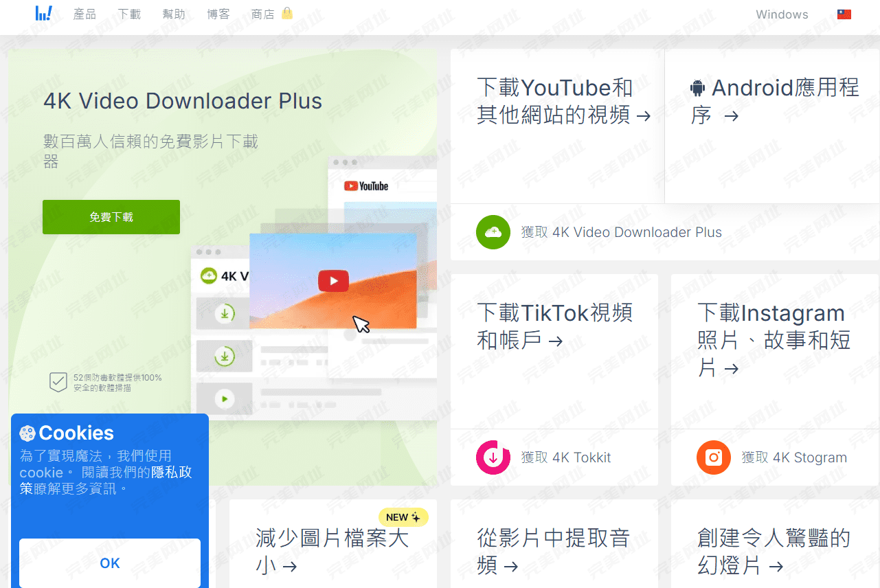The image size is (880, 588).
Task: Open 下載Instagram照片、故事和短片 link
Action: click(x=774, y=340)
